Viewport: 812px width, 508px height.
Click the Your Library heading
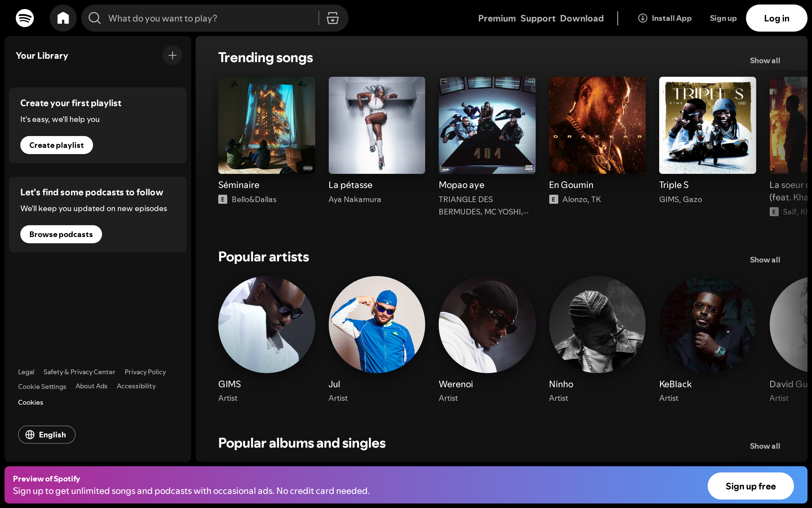[42, 55]
